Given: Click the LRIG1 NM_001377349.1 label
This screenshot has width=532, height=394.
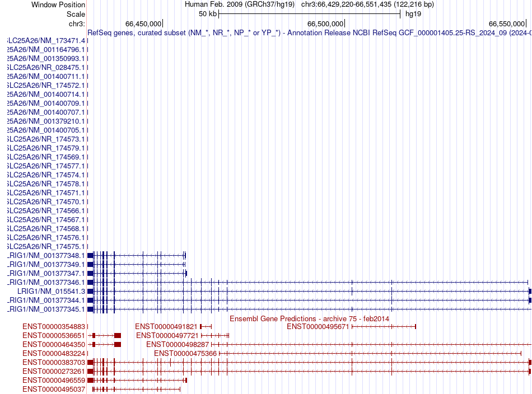Looking at the screenshot, I should [x=46, y=265].
